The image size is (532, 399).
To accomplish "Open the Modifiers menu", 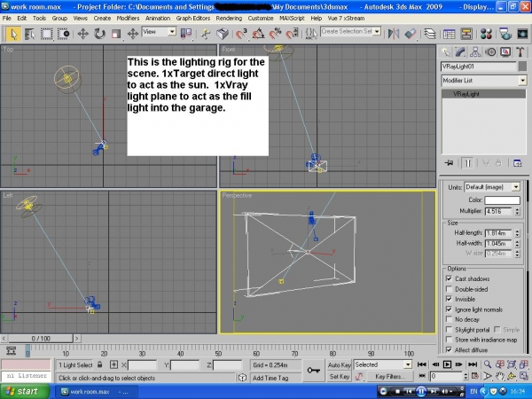I will coord(128,19).
